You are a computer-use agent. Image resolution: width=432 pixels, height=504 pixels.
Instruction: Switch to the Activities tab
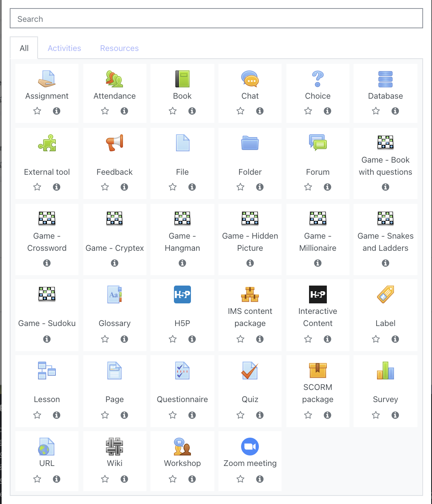tap(64, 48)
